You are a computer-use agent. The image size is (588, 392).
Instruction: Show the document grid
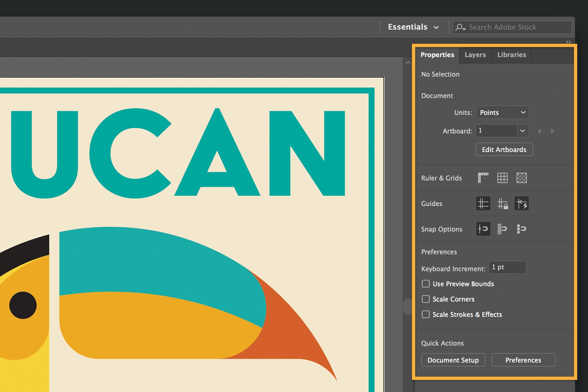tap(502, 178)
